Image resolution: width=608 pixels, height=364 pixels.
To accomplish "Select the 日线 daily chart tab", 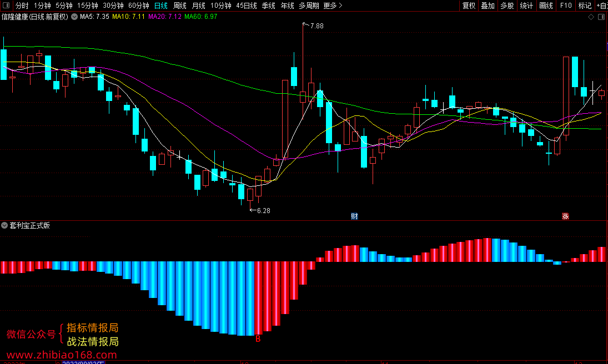I will click(x=161, y=6).
